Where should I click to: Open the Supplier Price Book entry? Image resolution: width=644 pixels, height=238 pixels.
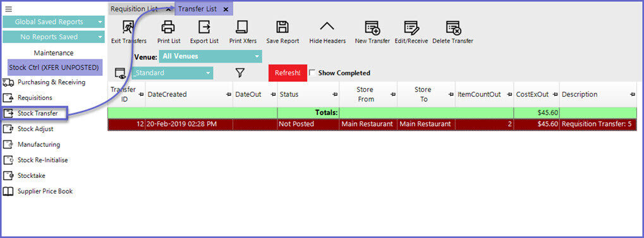(45, 191)
